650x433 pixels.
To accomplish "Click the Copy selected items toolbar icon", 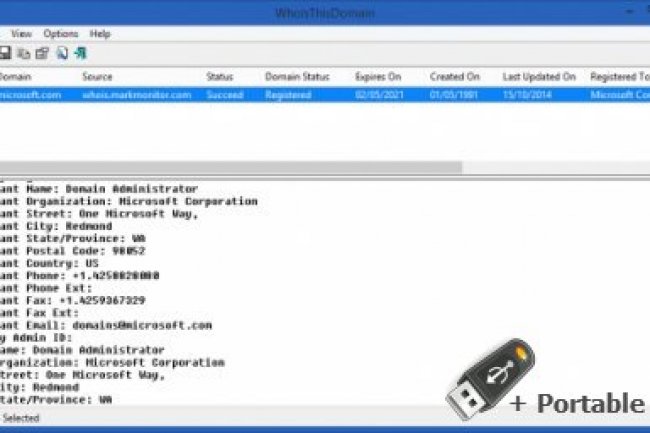I will tap(25, 53).
